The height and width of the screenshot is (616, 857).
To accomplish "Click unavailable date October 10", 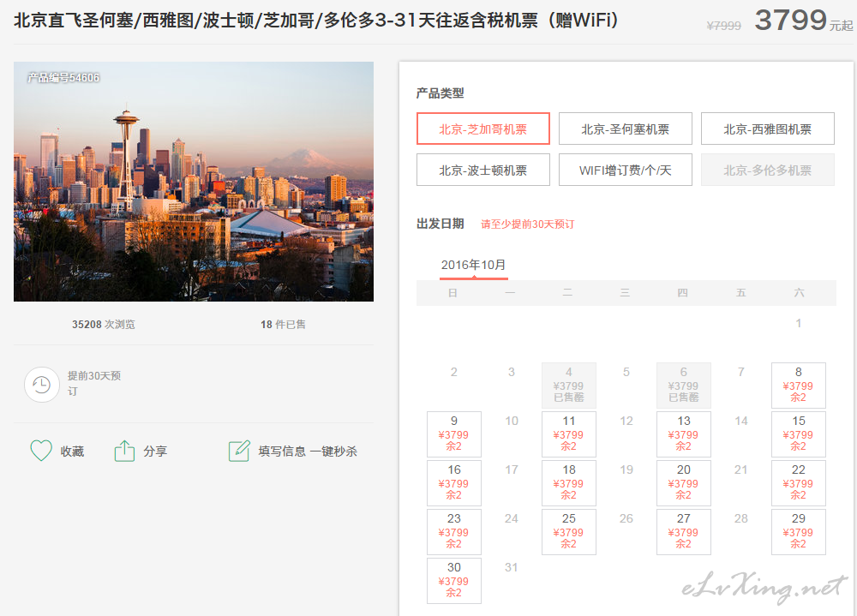I will pos(512,421).
